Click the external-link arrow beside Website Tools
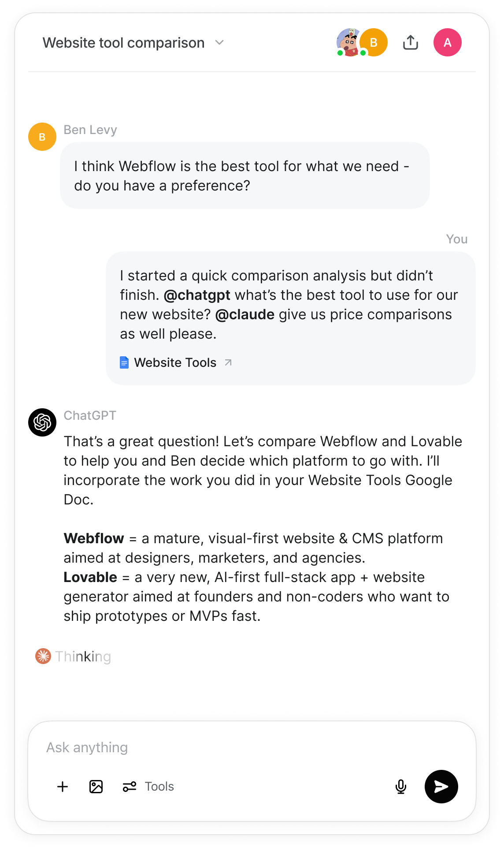This screenshot has height=851, width=504. point(228,362)
